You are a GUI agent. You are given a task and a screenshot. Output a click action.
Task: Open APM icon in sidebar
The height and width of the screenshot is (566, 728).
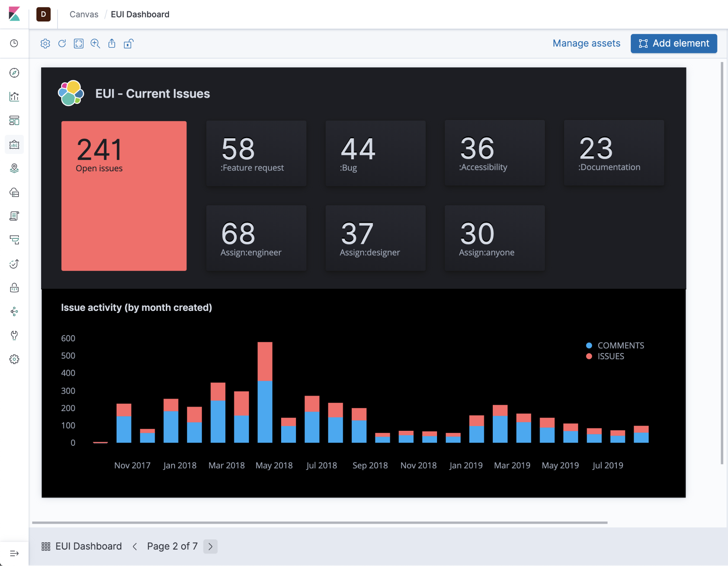click(x=14, y=240)
